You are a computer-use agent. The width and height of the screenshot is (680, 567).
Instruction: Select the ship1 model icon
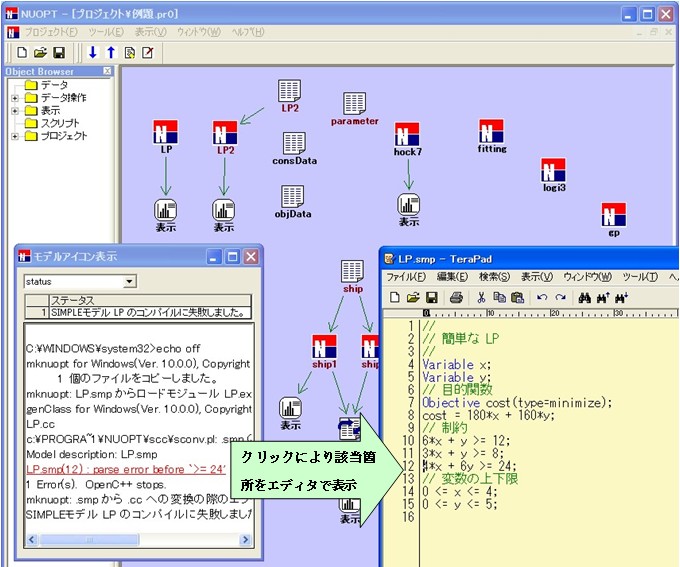tap(324, 346)
